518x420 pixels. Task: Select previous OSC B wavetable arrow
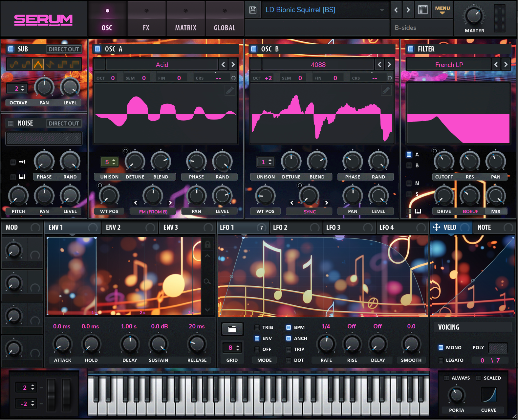pyautogui.click(x=379, y=64)
